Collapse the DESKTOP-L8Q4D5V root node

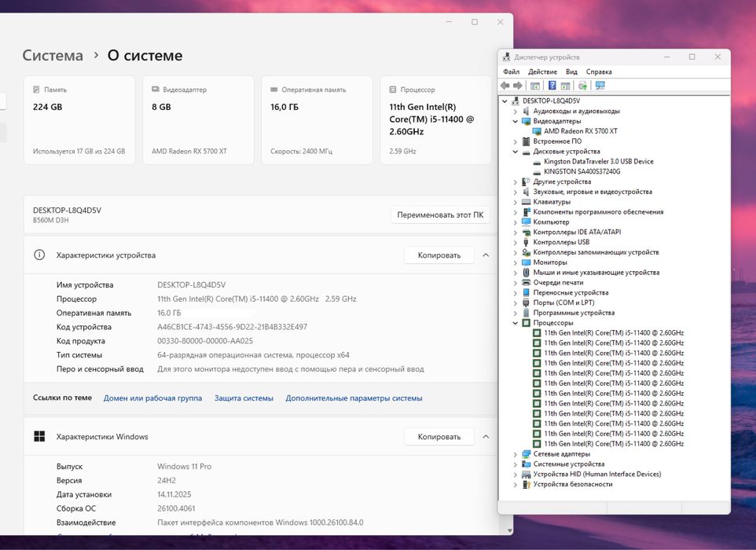coord(505,101)
